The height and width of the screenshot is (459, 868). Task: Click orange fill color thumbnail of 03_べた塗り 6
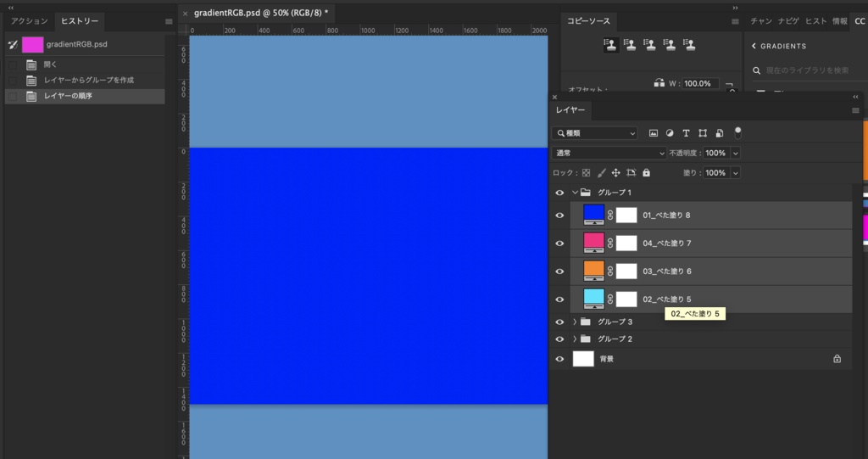coord(594,271)
